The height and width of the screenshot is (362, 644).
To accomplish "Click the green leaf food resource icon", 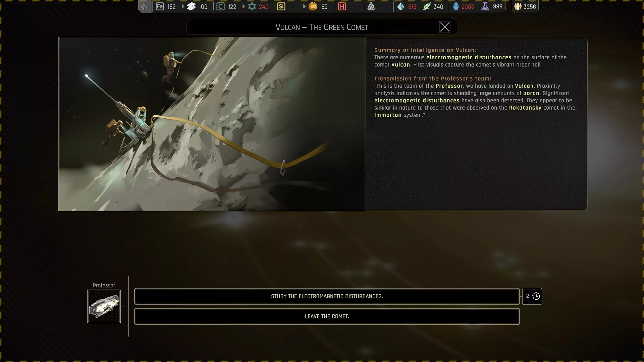I will (426, 6).
